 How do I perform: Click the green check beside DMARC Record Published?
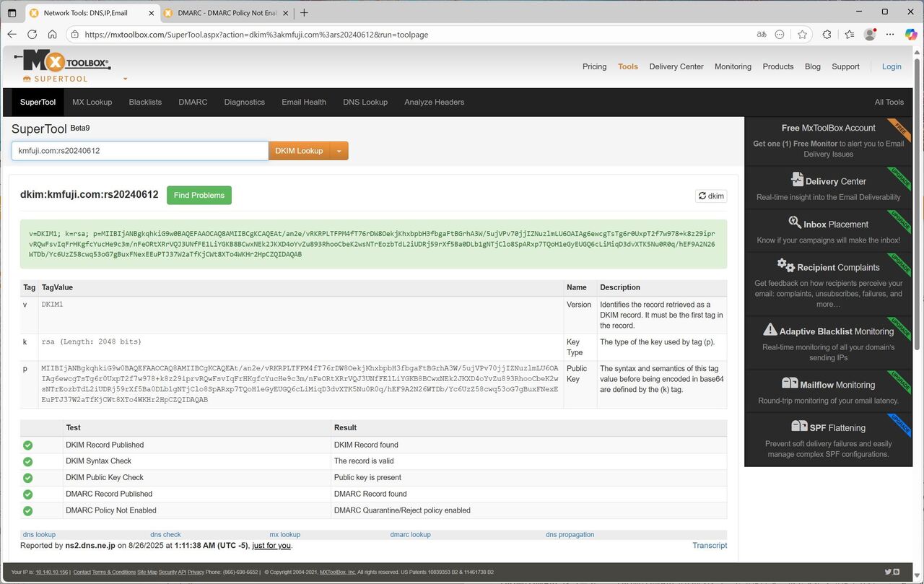point(28,494)
